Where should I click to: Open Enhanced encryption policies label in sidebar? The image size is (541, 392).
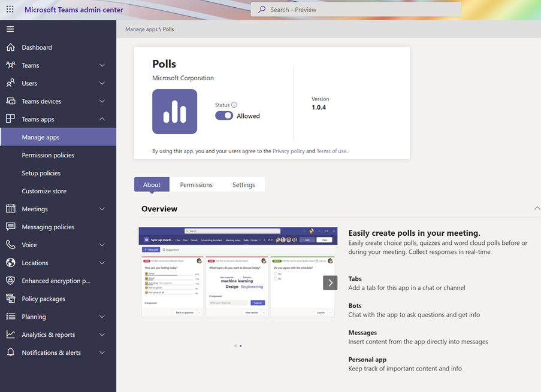pos(56,281)
